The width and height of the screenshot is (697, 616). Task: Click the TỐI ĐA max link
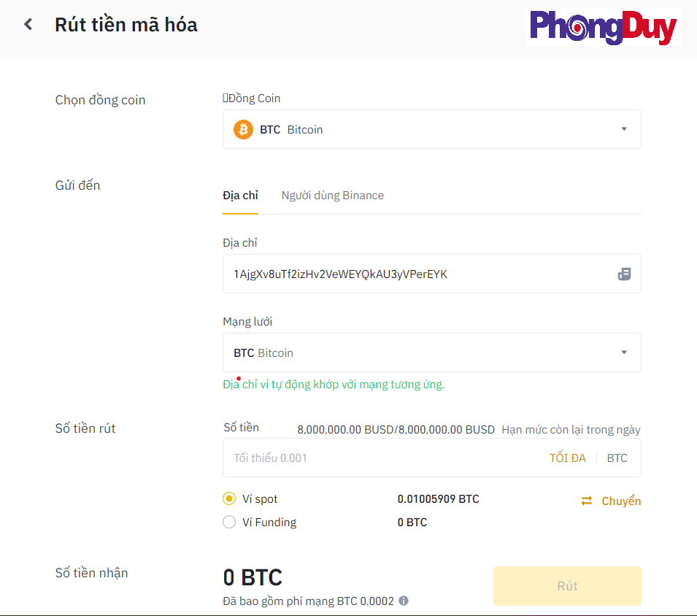(x=568, y=458)
